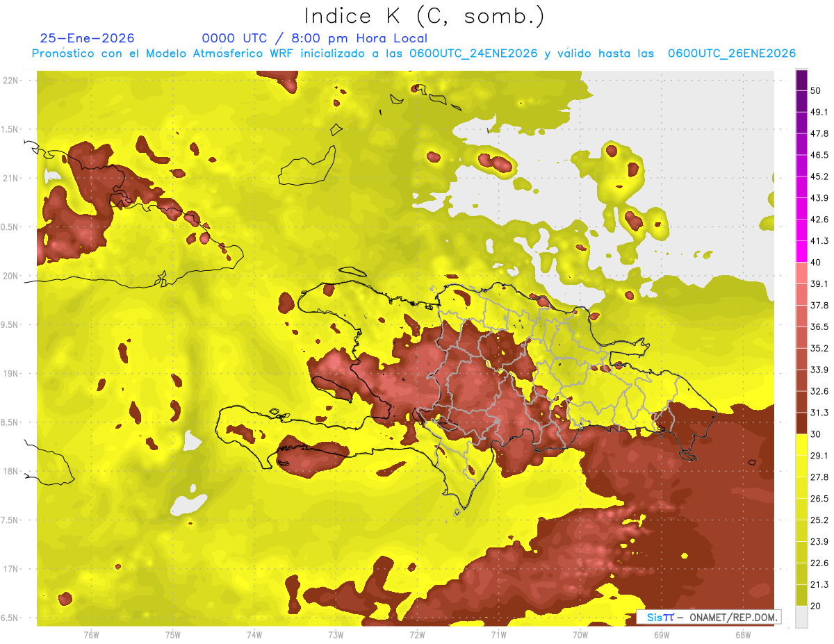
Task: Click the 21N latitude axis label
Action: (x=11, y=178)
